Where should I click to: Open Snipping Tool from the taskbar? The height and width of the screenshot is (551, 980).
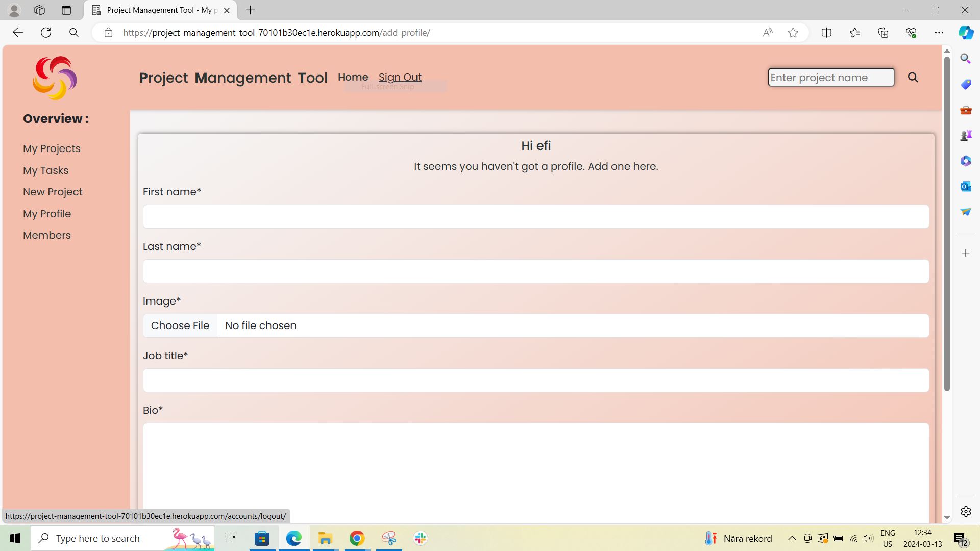(388, 538)
